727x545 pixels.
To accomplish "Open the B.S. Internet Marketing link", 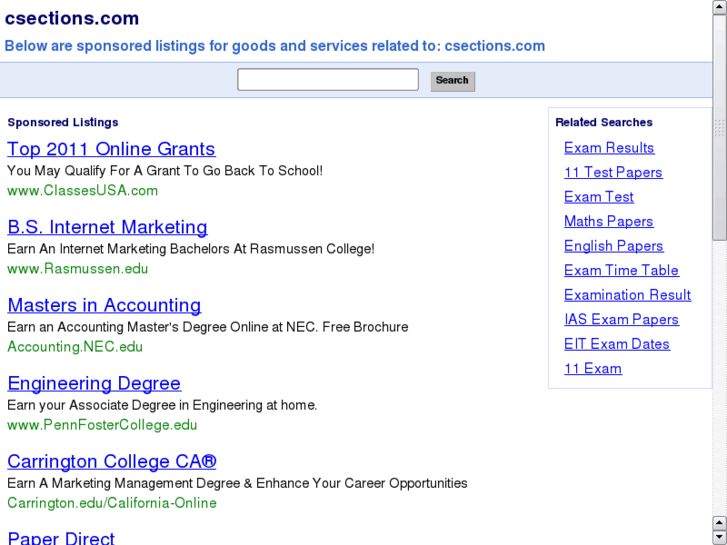I will [x=108, y=227].
